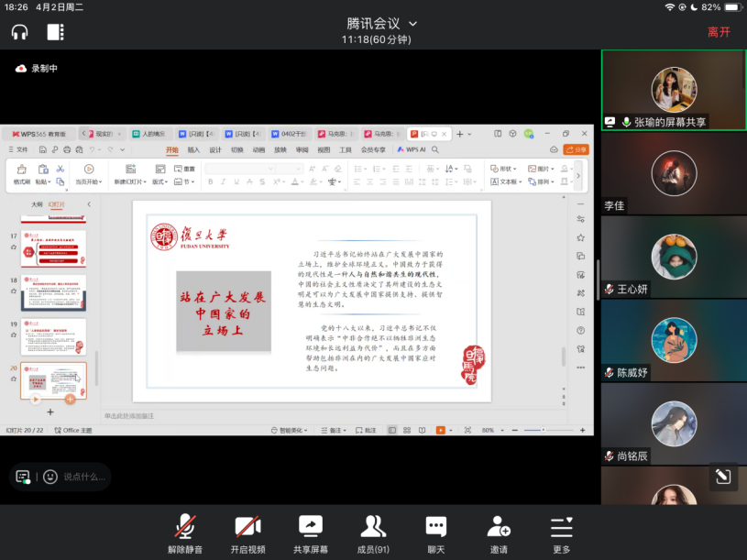Turn on the video camera
The height and width of the screenshot is (560, 747).
pyautogui.click(x=247, y=533)
